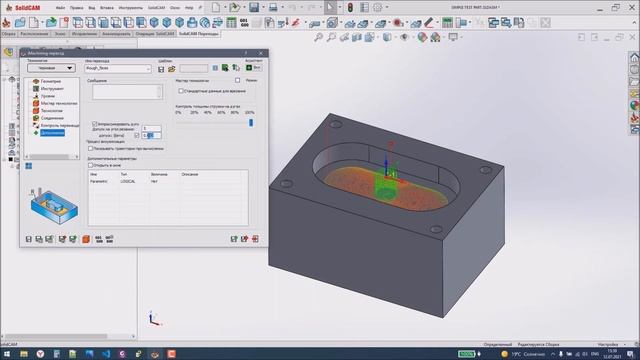640x360 pixels.
Task: Click the Home icon in right sidebar
Action: [634, 57]
